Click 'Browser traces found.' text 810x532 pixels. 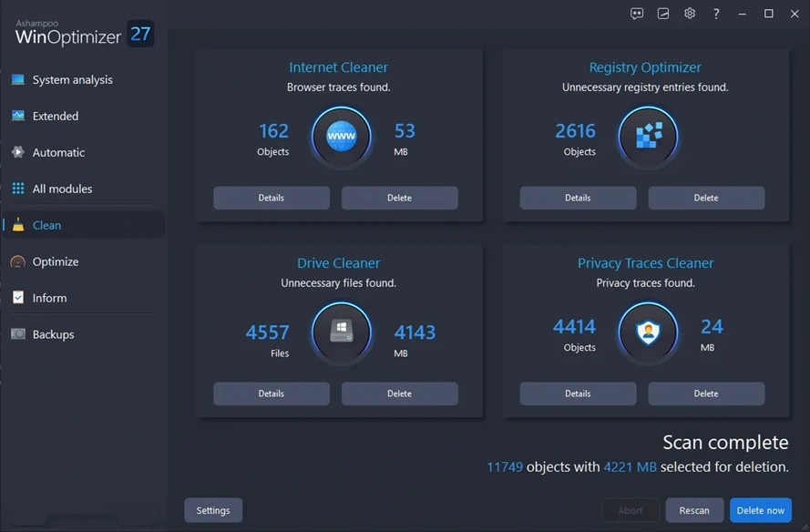point(338,87)
